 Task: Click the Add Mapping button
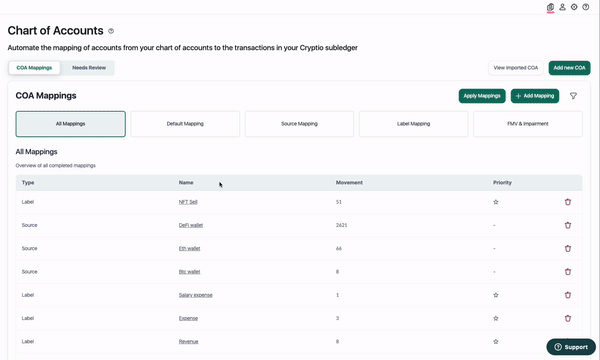(535, 96)
